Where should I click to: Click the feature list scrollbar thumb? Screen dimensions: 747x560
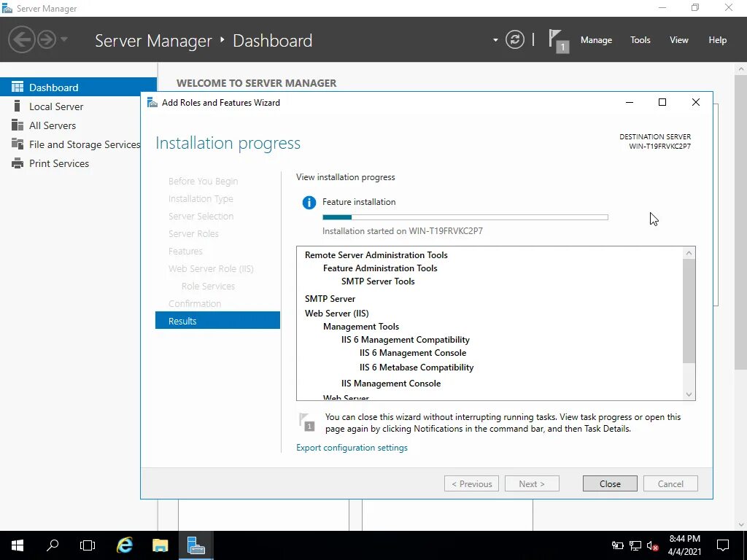[689, 311]
